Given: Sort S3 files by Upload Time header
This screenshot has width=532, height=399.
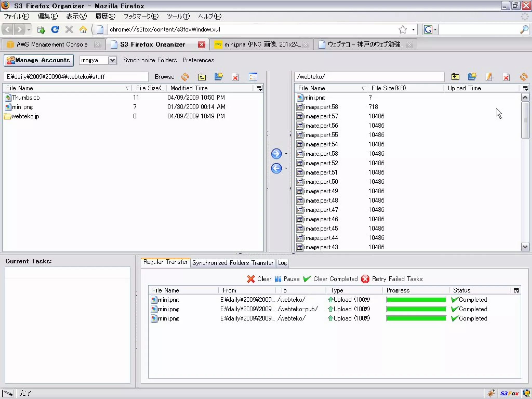Looking at the screenshot, I should 481,88.
